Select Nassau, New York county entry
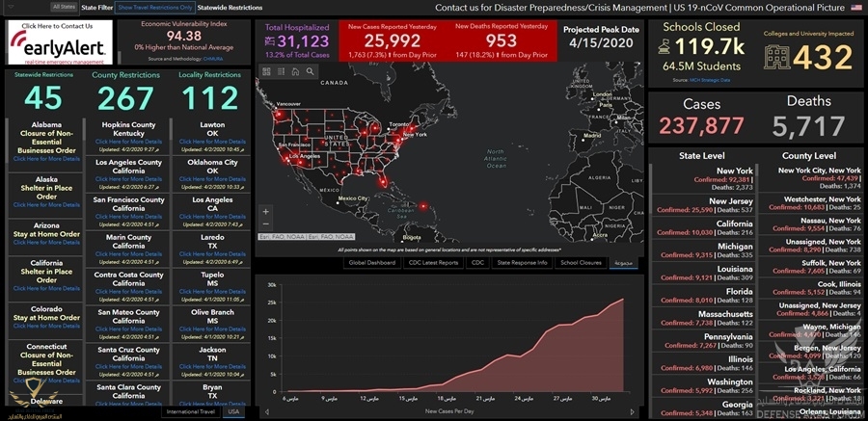The width and height of the screenshot is (868, 421). [810, 224]
